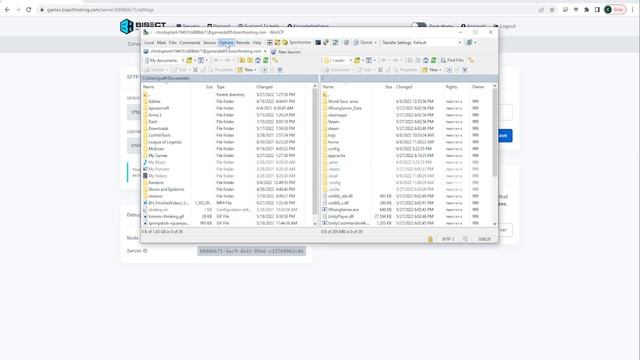Click the SFTP protocol status indicator
The image size is (640, 360).
(448, 239)
